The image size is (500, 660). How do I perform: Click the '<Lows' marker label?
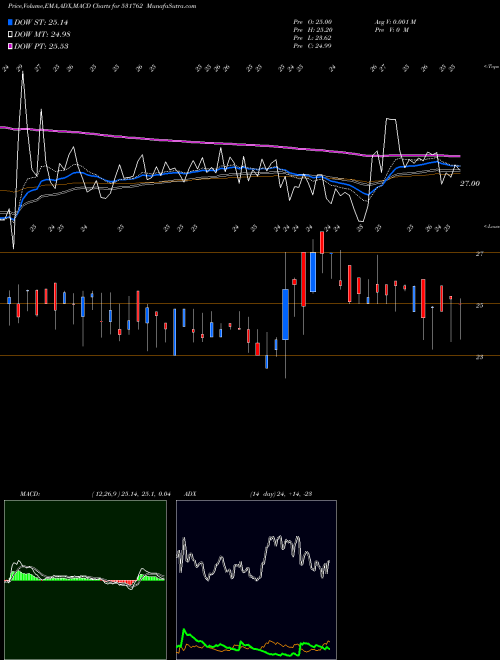(491, 226)
